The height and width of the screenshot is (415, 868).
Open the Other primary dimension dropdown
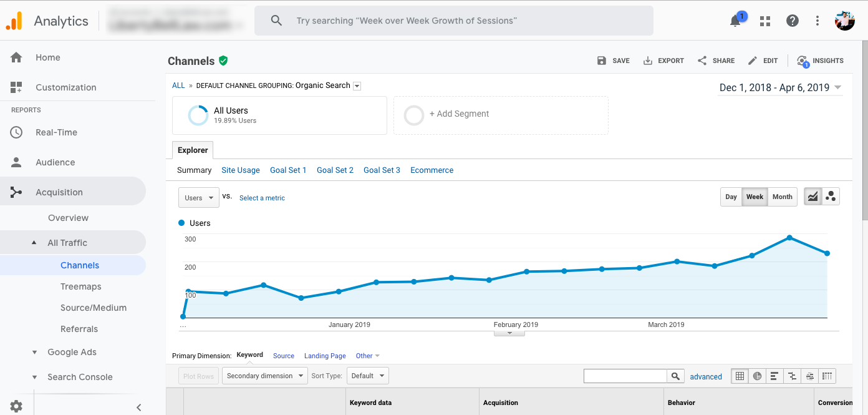[x=367, y=356]
